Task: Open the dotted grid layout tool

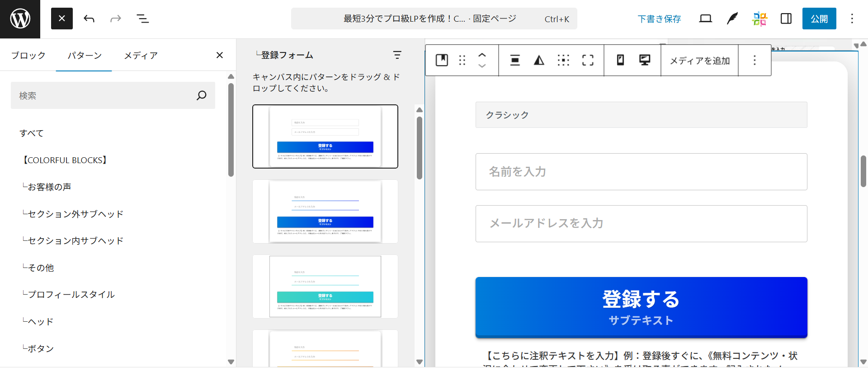Action: pos(563,60)
